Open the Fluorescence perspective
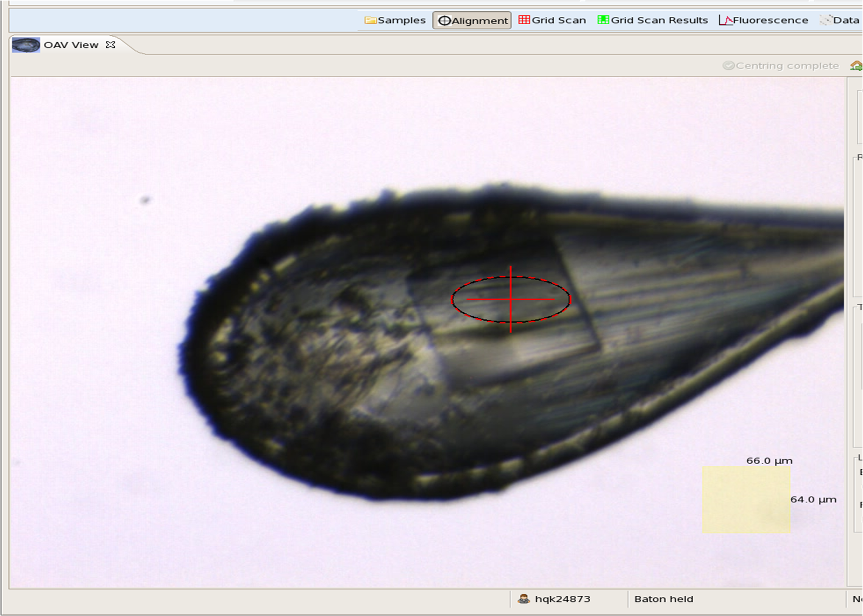 pos(763,20)
